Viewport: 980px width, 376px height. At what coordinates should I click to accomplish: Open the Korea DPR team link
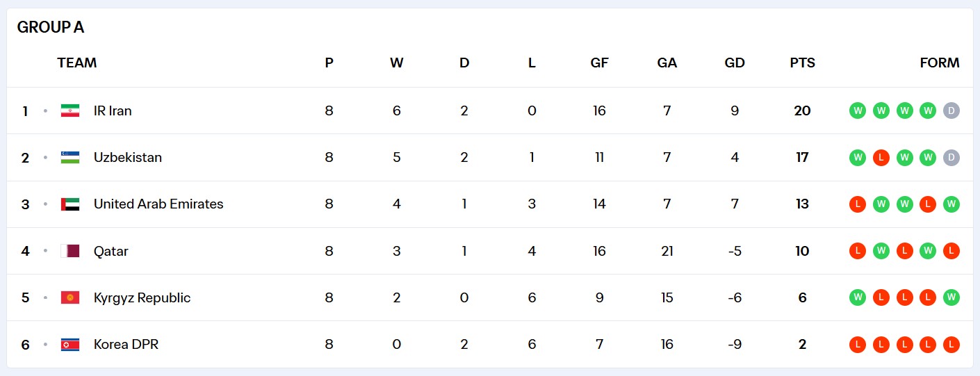[x=126, y=344]
